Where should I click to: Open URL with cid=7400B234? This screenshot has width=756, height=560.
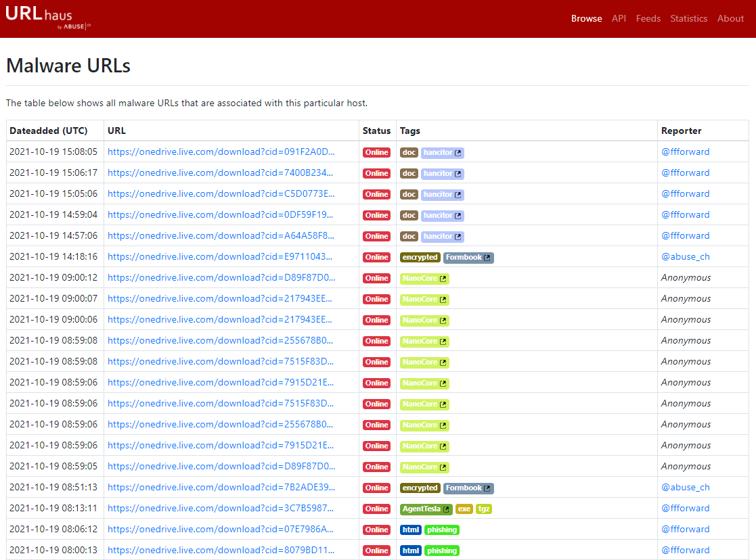coord(221,172)
